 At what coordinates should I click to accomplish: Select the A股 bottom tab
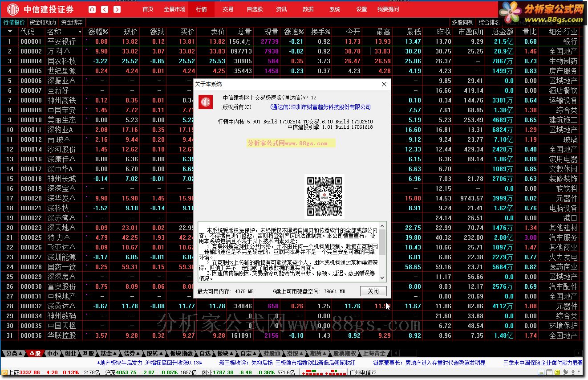point(36,353)
